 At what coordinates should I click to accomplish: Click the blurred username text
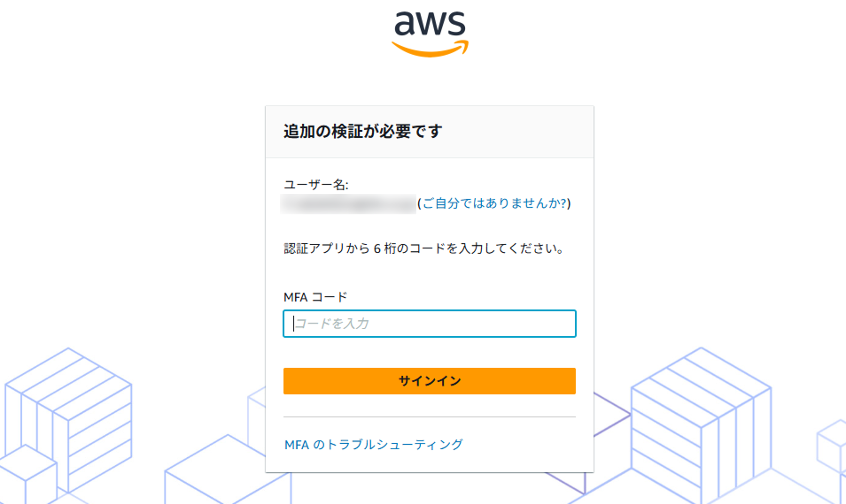tap(348, 204)
